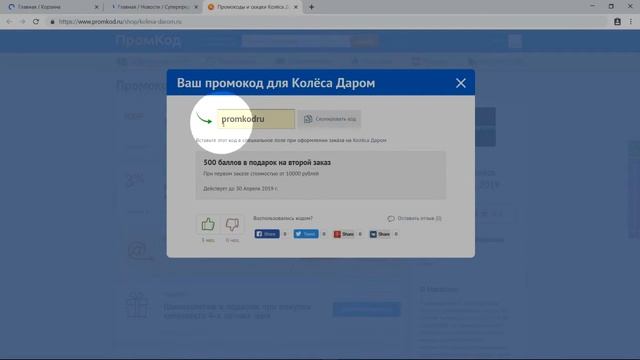The height and width of the screenshot is (360, 640).
Task: Go back in browser history
Action: (9, 22)
